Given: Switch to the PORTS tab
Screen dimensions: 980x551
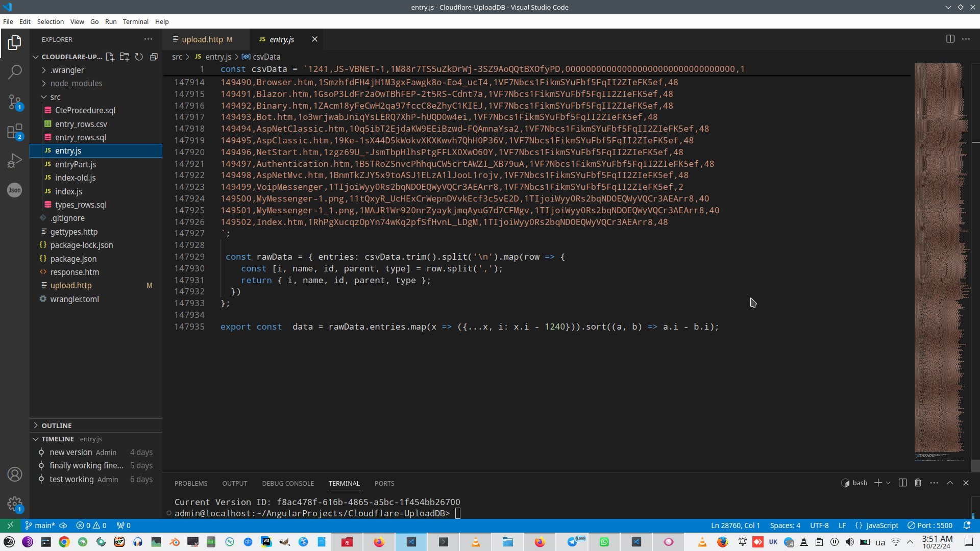Looking at the screenshot, I should 384,483.
